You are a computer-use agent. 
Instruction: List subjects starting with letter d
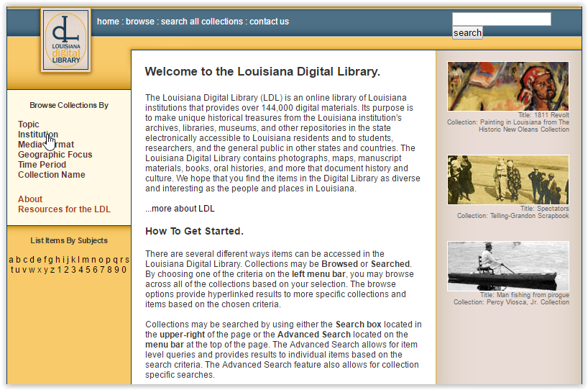coord(32,260)
